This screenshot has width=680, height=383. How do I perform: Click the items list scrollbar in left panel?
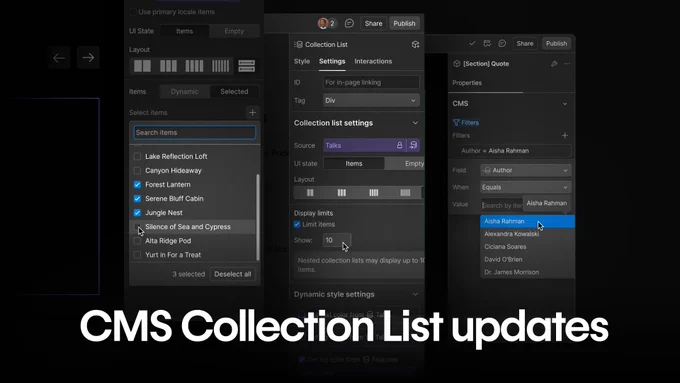[x=258, y=217]
